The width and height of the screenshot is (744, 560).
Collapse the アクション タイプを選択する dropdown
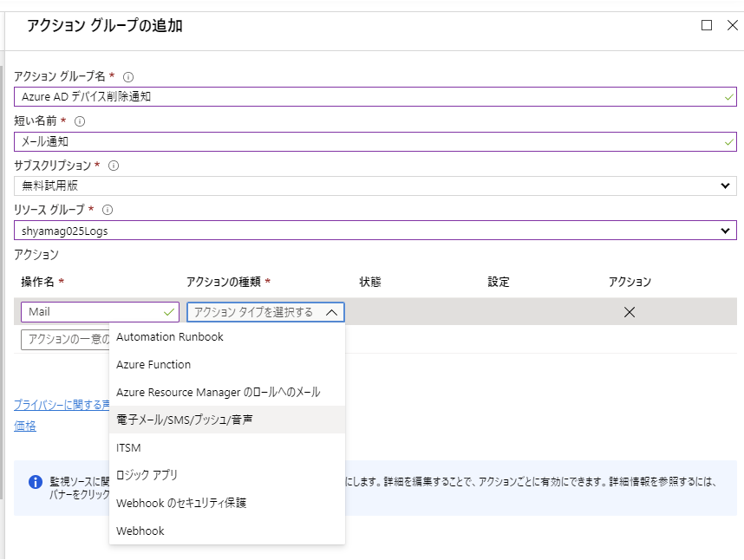pos(265,312)
